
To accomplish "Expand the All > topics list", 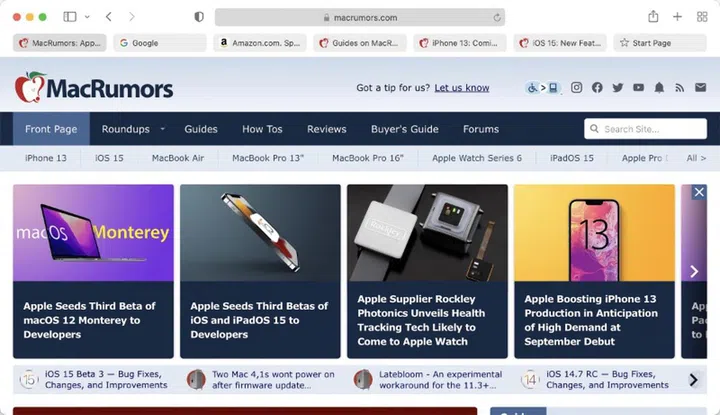I will click(x=696, y=158).
